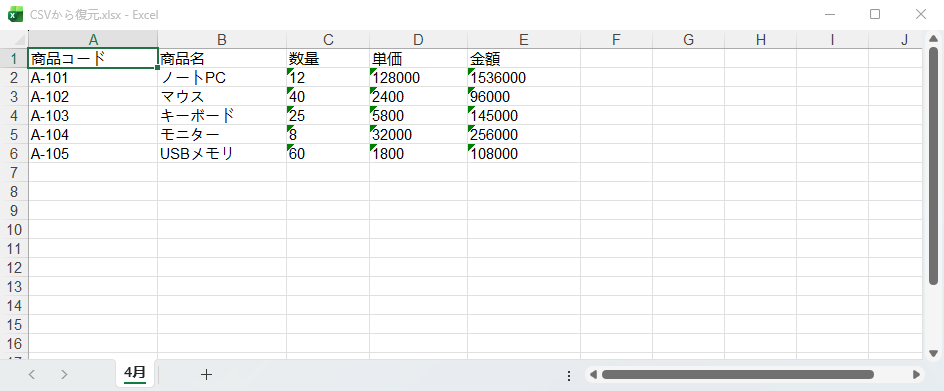
Task: Click the Select All corner triangle
Action: pos(19,40)
